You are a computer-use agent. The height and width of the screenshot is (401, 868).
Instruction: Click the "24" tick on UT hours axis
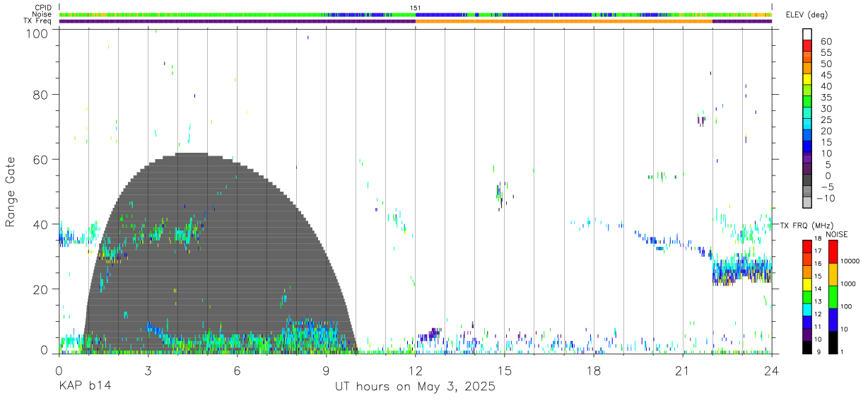coord(772,371)
